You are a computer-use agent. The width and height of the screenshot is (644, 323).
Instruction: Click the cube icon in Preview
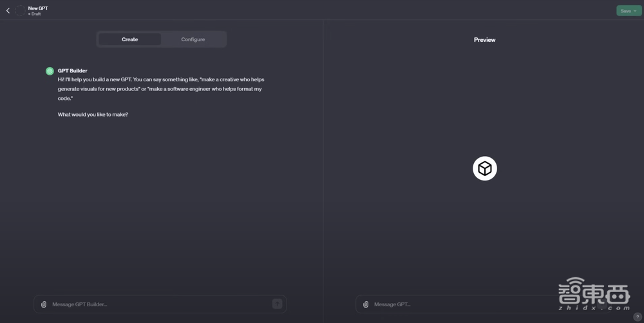coord(485,169)
